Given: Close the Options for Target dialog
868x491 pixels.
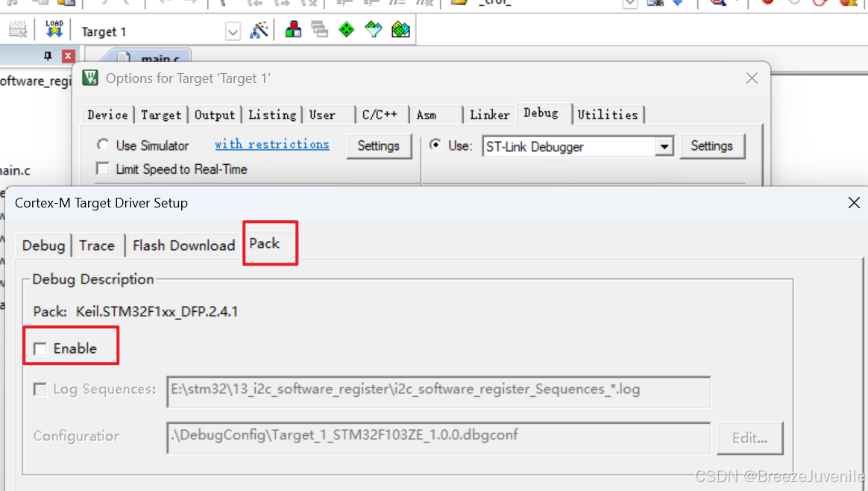Looking at the screenshot, I should click(752, 78).
